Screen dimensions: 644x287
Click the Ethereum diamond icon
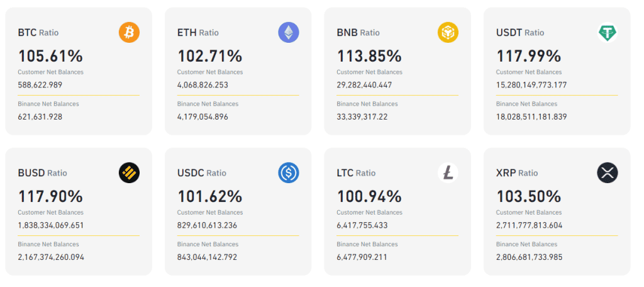(288, 33)
